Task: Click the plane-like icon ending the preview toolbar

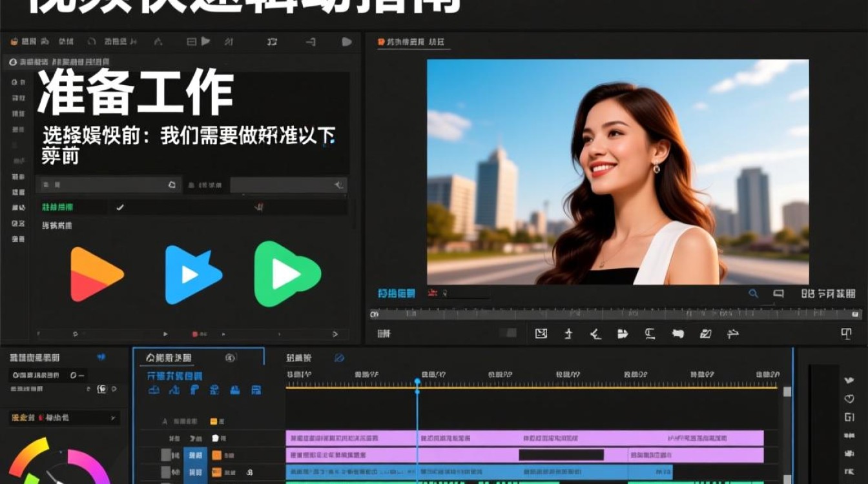Action: 733,334
